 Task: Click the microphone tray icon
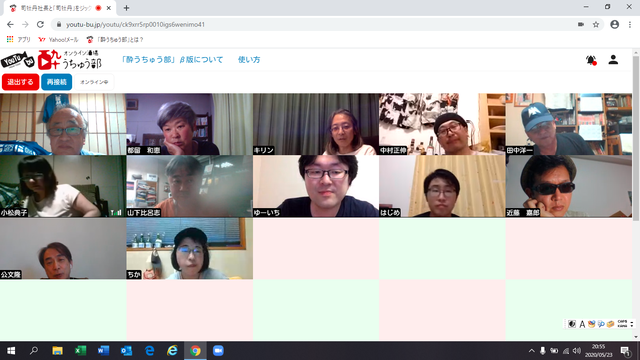pyautogui.click(x=542, y=351)
